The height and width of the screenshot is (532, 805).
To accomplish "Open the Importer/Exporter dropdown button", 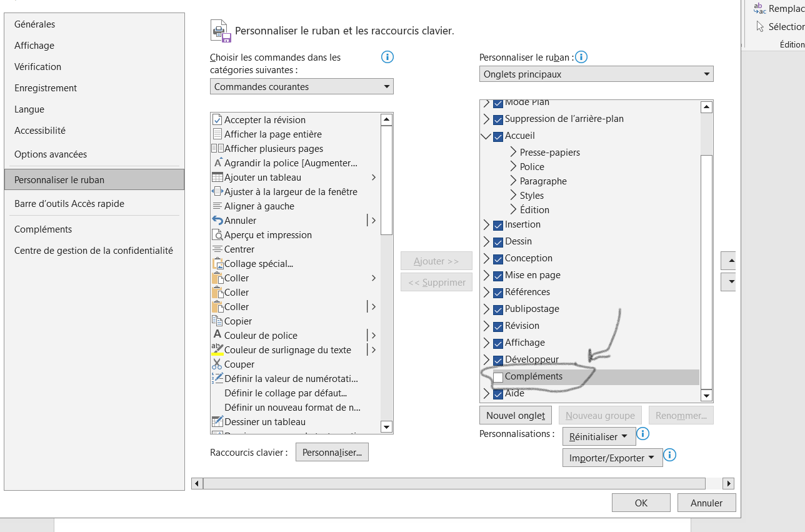I will coord(612,458).
